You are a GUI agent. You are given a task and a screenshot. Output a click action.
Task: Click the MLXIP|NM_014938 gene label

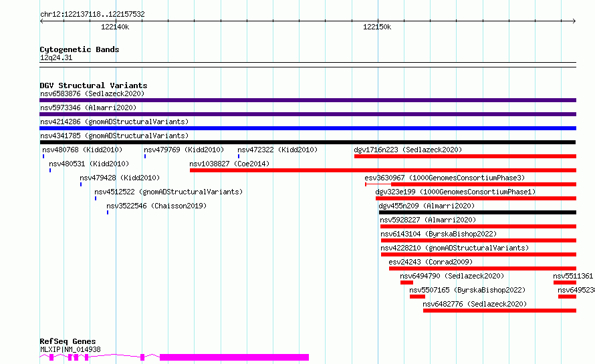70,349
